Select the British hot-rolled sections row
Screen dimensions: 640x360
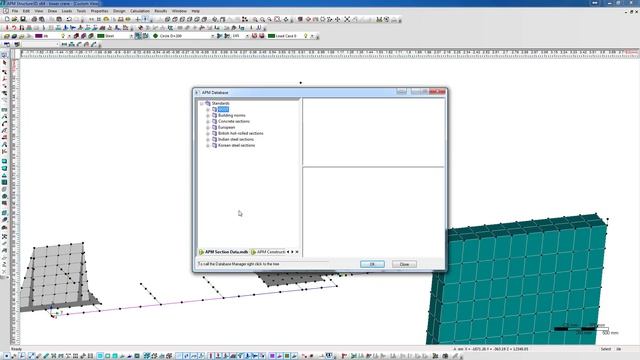(240, 133)
